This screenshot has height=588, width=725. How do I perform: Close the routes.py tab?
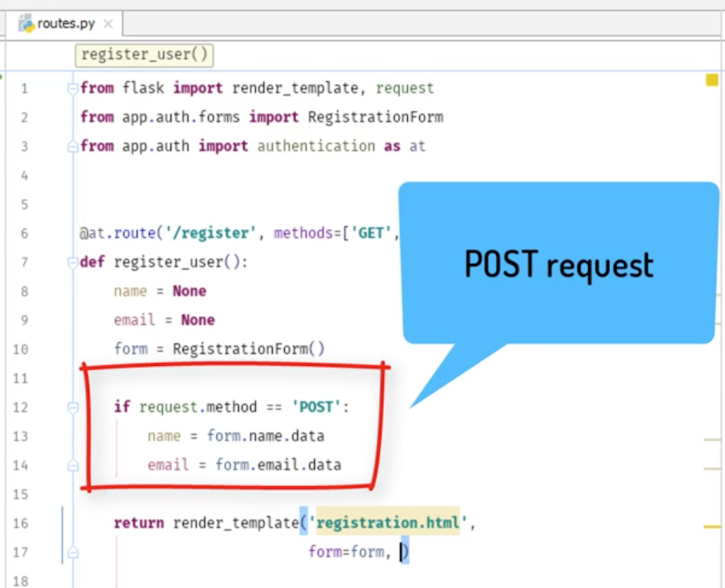[x=108, y=24]
